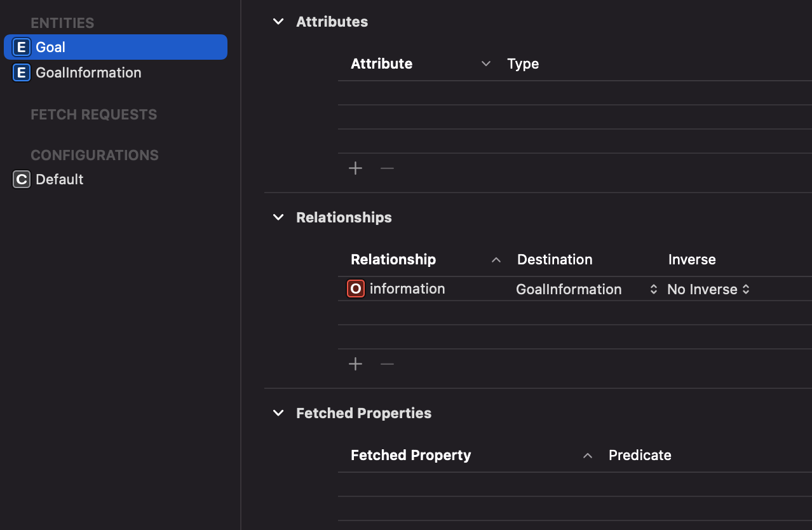Image resolution: width=812 pixels, height=530 pixels.
Task: Collapse the Attributes section
Action: pyautogui.click(x=278, y=22)
